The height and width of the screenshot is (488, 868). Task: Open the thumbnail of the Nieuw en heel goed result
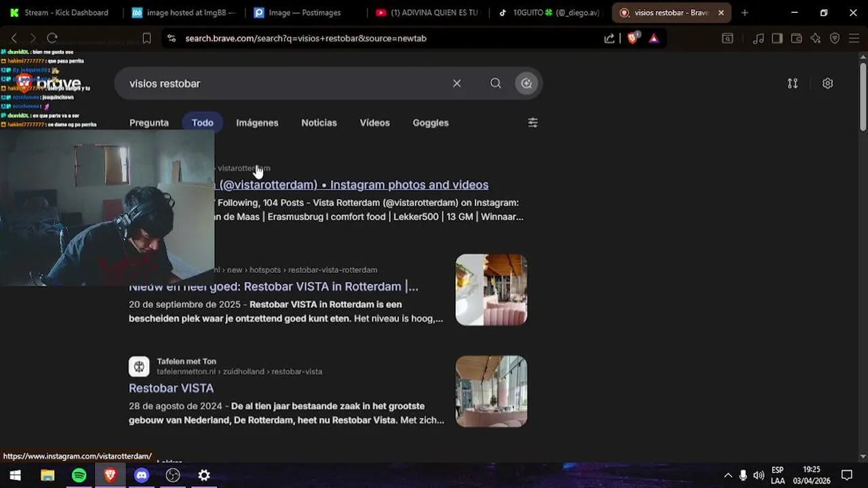(491, 289)
